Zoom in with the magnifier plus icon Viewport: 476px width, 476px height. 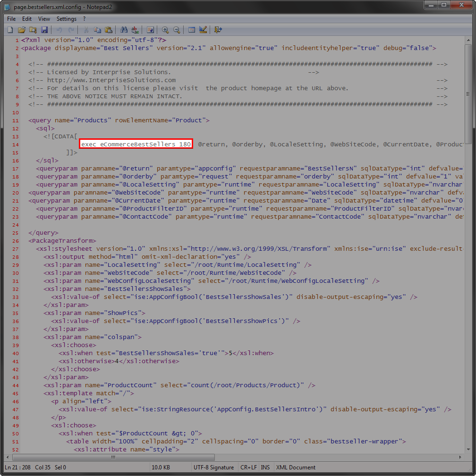coord(165,30)
